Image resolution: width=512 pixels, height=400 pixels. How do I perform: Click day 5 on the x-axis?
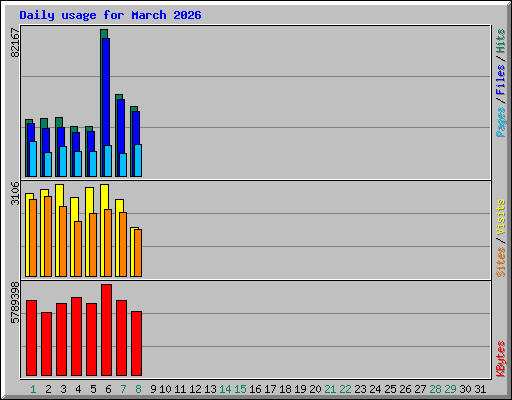tap(93, 389)
